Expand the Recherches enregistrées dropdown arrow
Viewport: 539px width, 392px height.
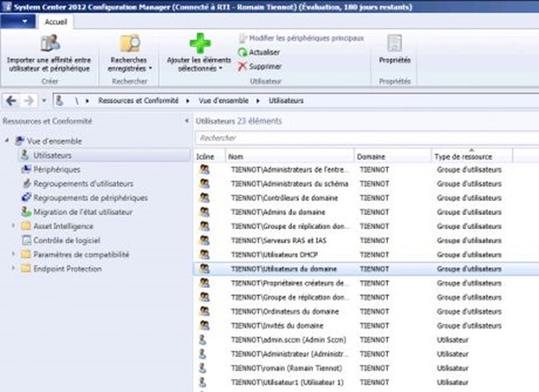click(150, 68)
